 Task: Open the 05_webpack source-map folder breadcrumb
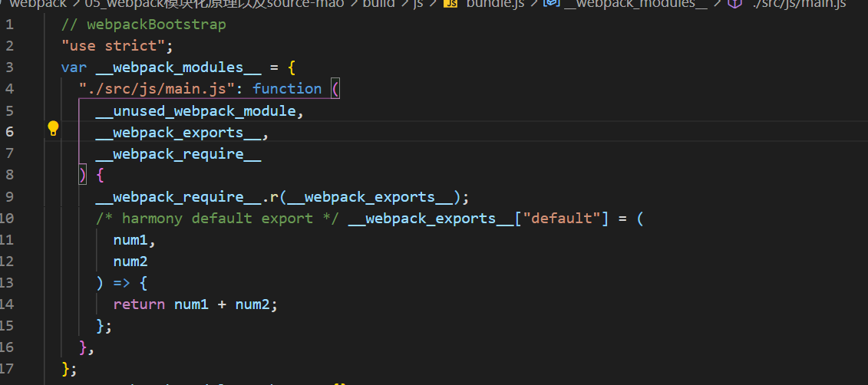click(x=214, y=4)
